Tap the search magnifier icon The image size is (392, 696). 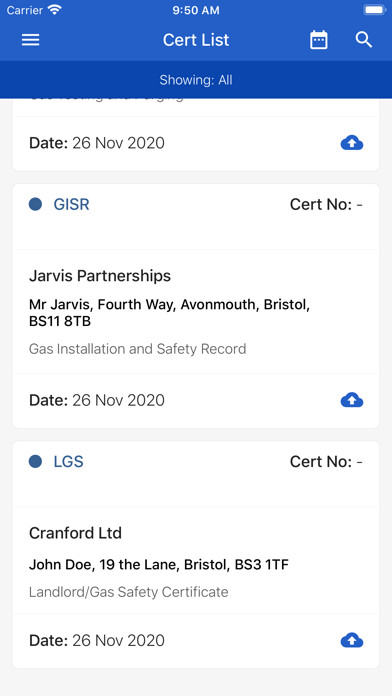click(364, 40)
